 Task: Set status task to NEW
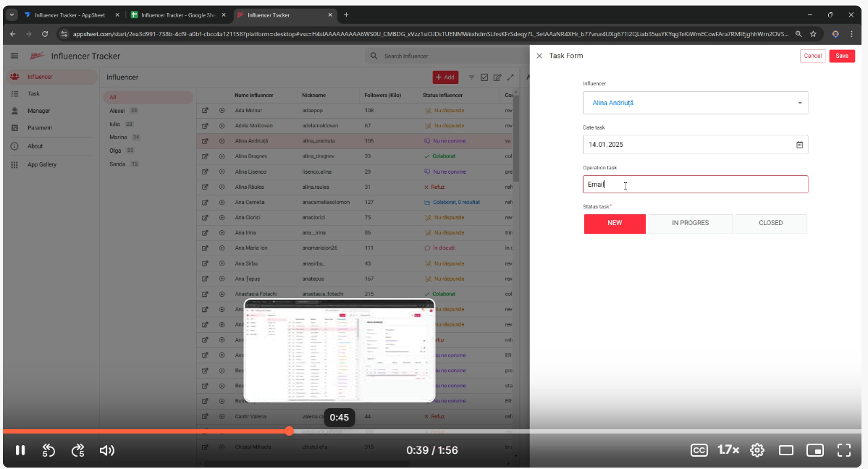[x=615, y=223]
